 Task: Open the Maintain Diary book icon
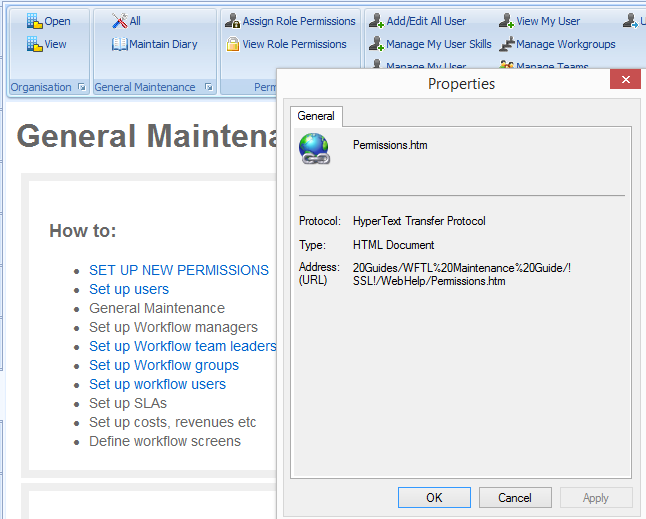click(x=119, y=44)
